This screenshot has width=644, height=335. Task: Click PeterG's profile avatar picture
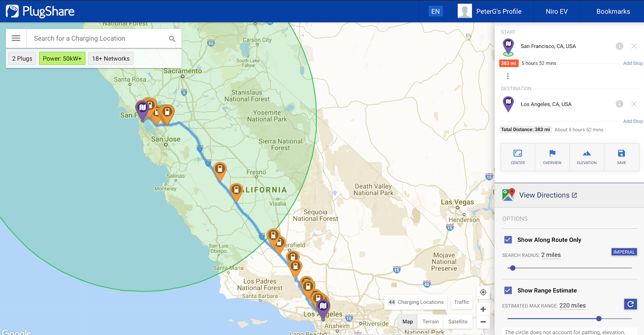(x=464, y=11)
